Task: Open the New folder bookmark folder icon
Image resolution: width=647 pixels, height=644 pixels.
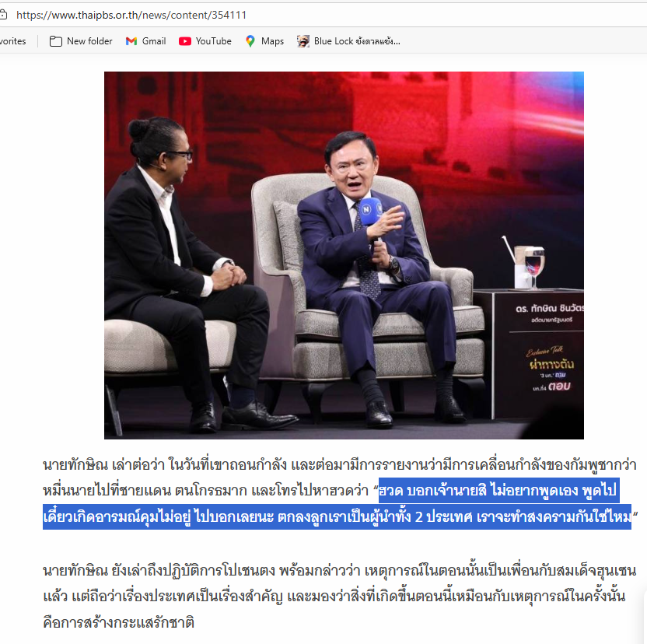Action: [x=56, y=41]
